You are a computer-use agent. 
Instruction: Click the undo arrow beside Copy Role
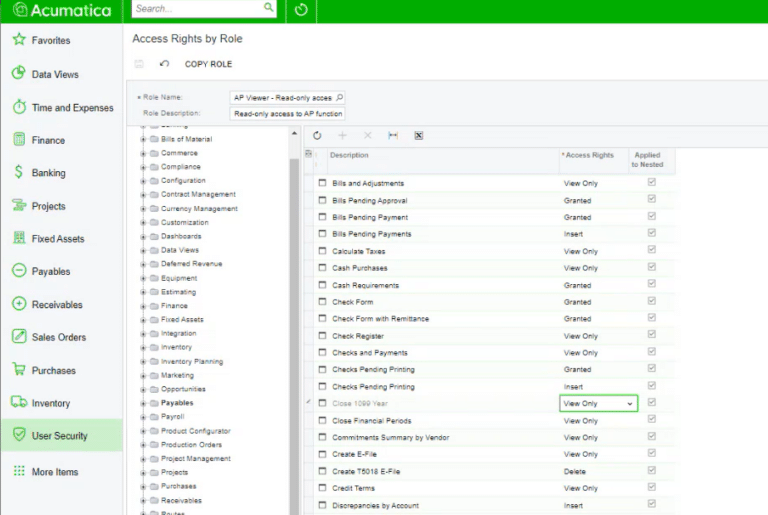(164, 64)
